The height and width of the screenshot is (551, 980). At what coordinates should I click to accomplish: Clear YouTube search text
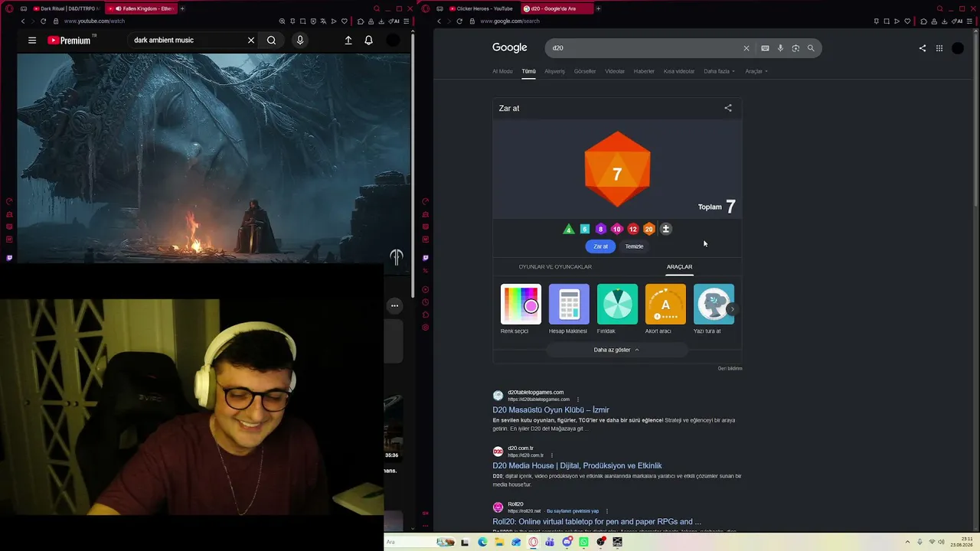tap(251, 41)
